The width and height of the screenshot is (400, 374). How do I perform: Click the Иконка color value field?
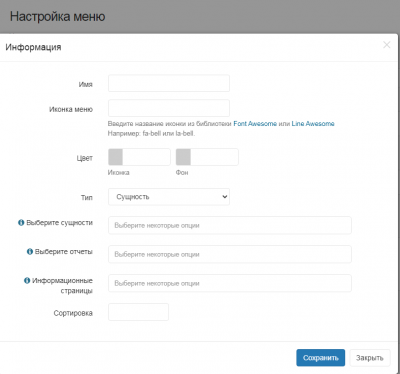click(x=146, y=157)
